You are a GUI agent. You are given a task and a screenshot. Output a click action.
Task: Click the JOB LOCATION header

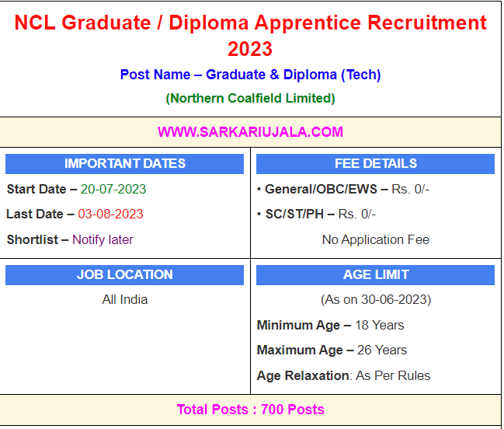[125, 274]
